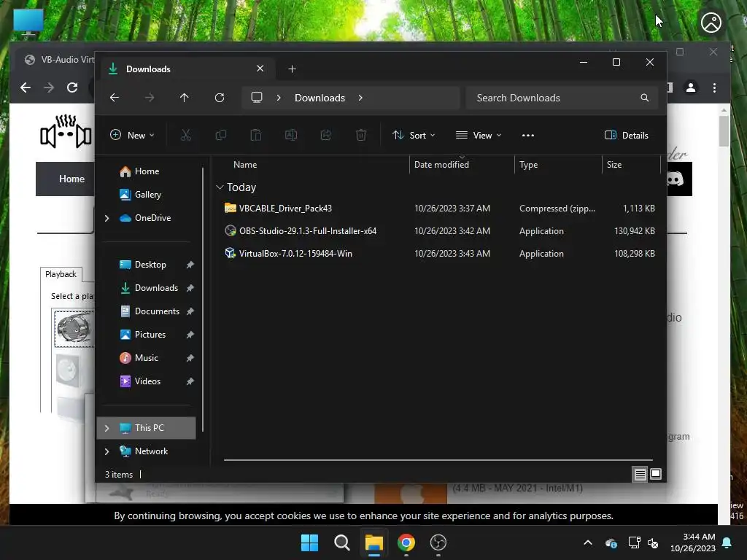Viewport: 747px width, 560px height.
Task: Unpin Documents pin icon in sidebar
Action: [190, 311]
